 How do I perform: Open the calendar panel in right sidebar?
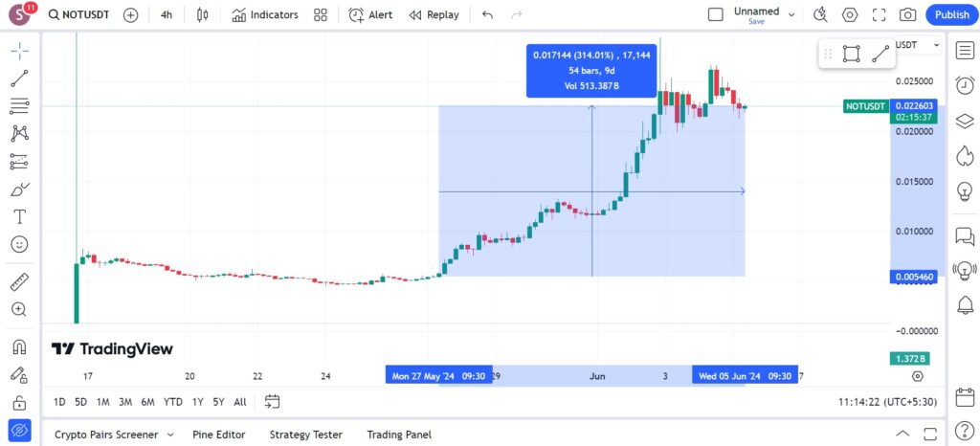965,396
